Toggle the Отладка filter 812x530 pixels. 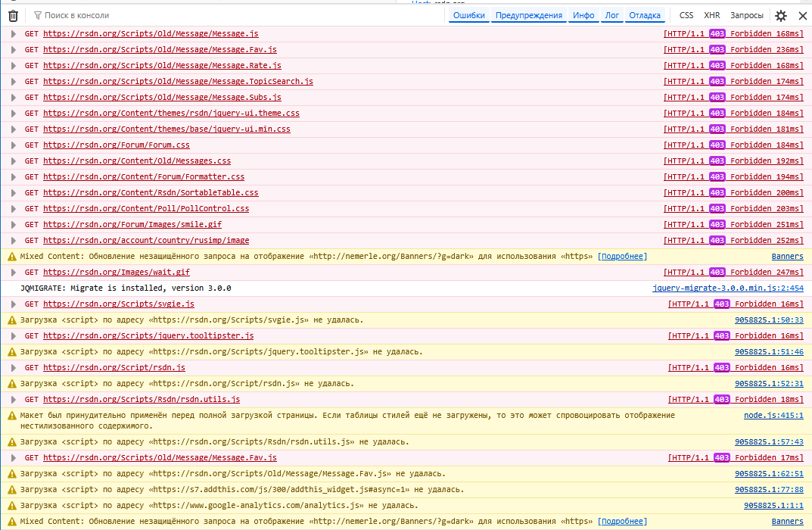pyautogui.click(x=645, y=15)
